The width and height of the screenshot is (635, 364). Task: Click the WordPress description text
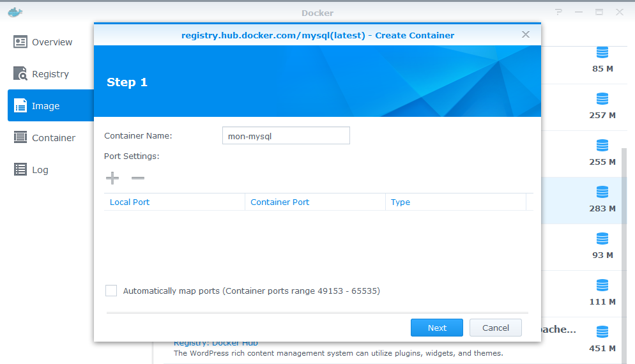pos(338,353)
